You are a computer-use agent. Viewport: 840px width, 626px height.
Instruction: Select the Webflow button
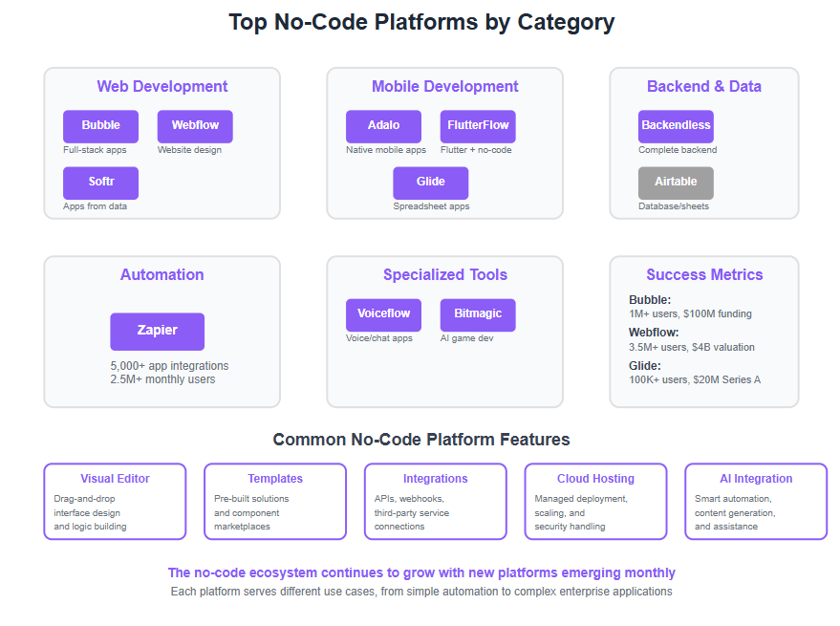pyautogui.click(x=195, y=126)
